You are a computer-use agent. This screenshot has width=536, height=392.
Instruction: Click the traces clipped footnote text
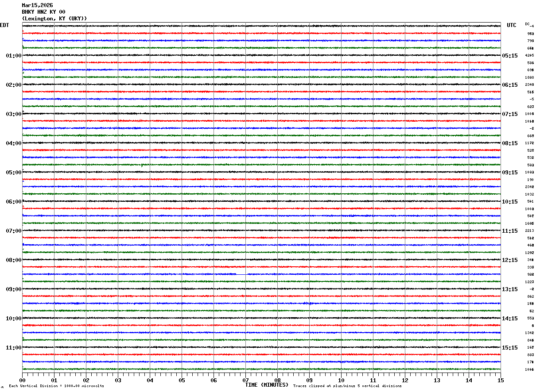tap(347, 386)
